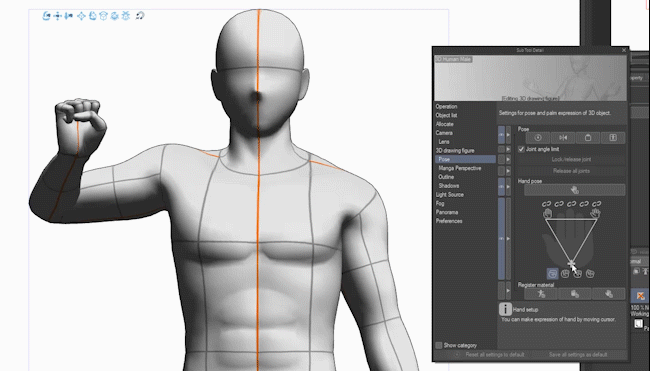Select the object camera-view rotate icon

click(93, 16)
